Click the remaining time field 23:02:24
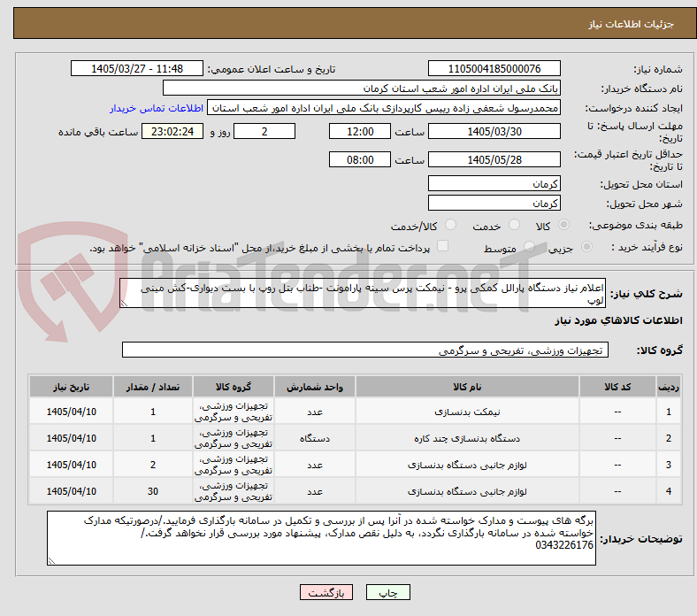The image size is (697, 616). tap(172, 131)
